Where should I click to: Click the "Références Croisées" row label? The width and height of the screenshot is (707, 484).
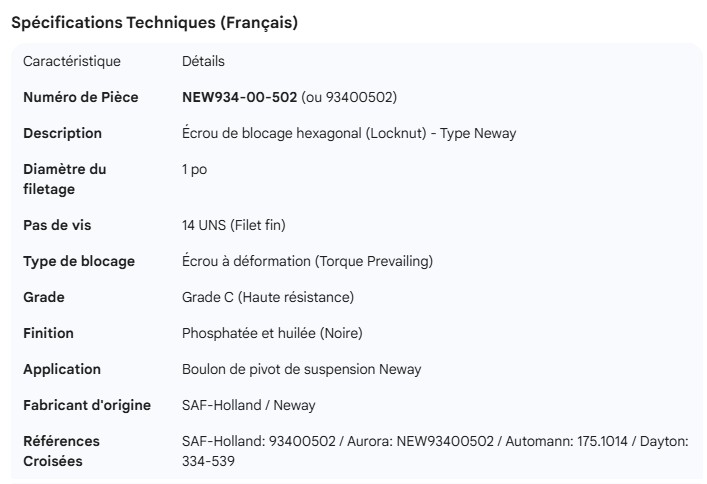(61, 451)
